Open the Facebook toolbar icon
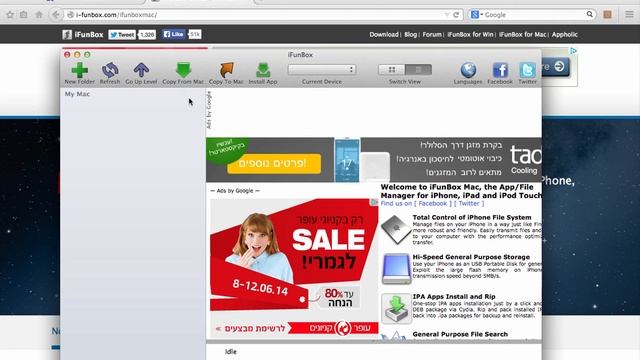 500,70
